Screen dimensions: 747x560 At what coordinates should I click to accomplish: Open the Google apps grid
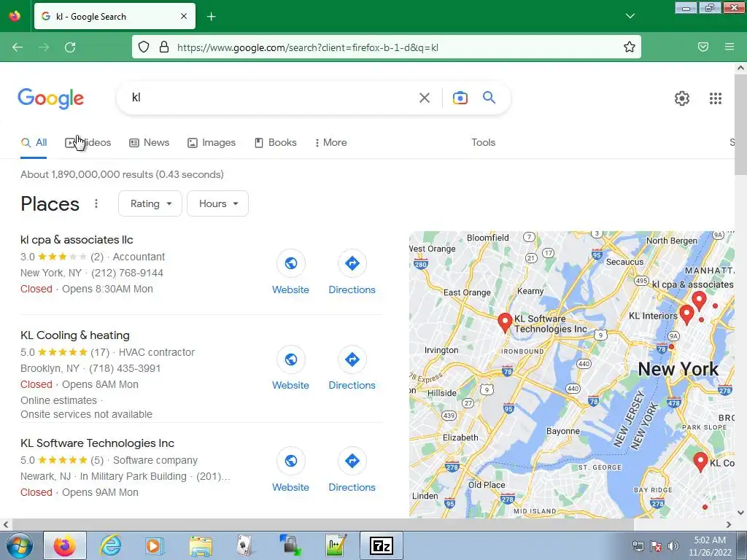(x=715, y=98)
